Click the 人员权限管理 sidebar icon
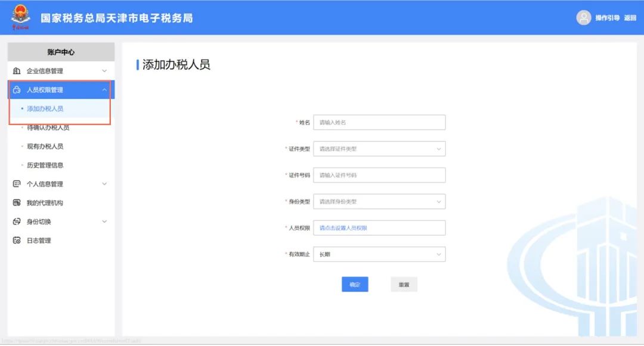644x346 pixels. coord(17,90)
